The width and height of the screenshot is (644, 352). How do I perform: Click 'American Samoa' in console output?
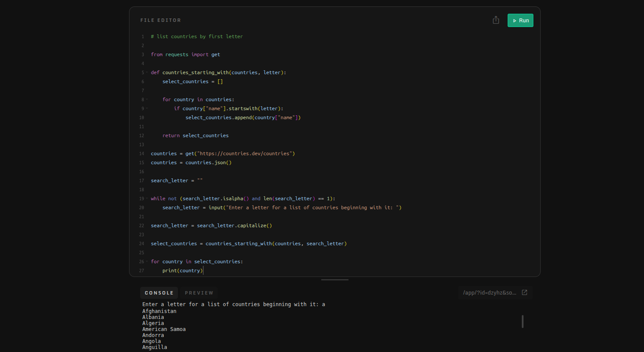point(164,329)
